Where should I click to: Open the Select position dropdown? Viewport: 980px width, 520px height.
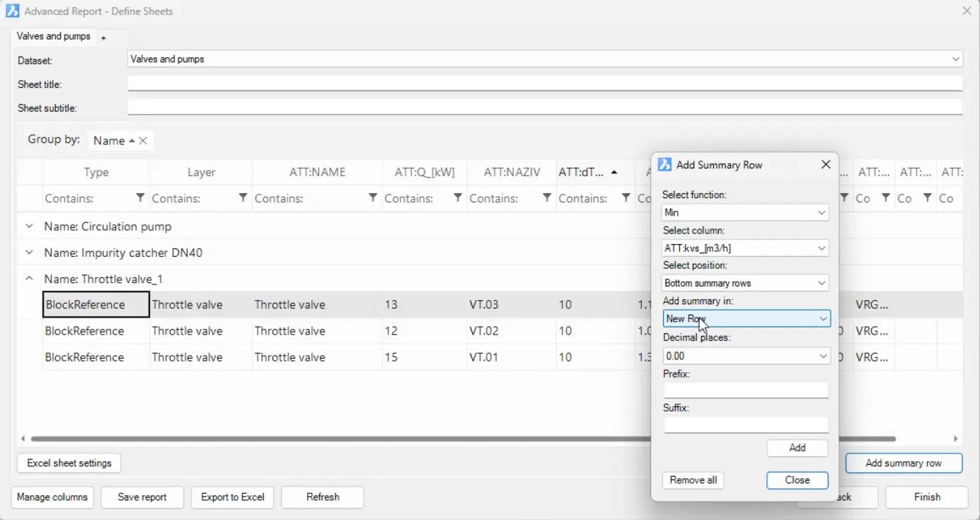(745, 283)
